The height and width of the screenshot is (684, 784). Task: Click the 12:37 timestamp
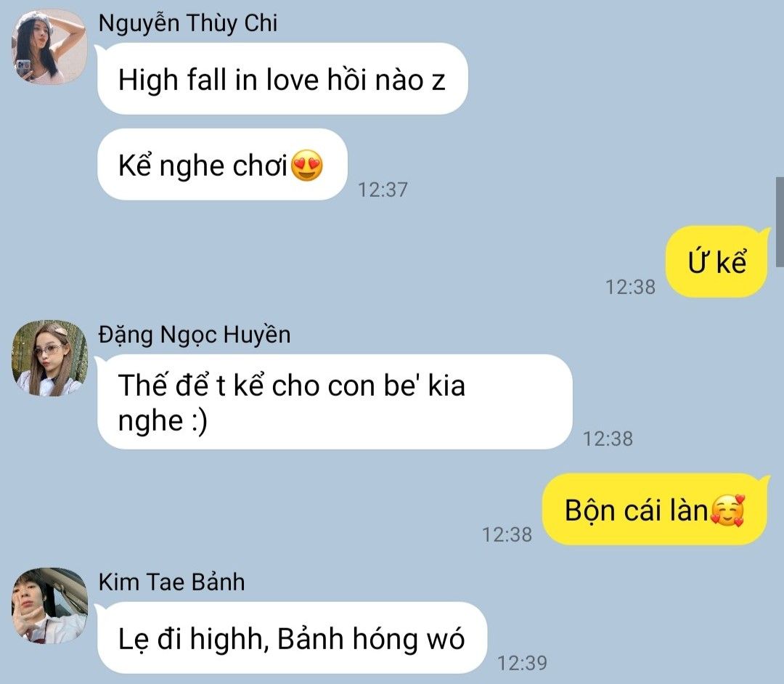(383, 190)
